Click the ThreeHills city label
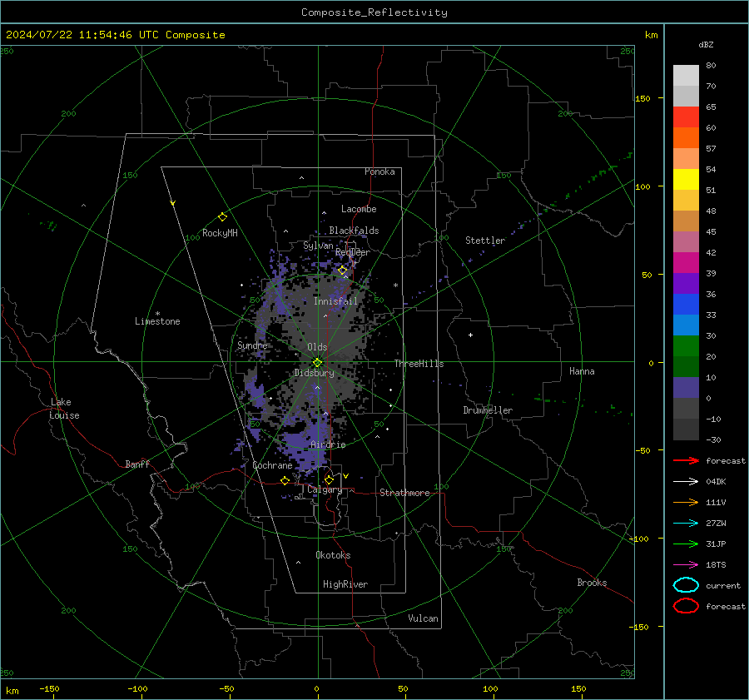 coord(419,364)
